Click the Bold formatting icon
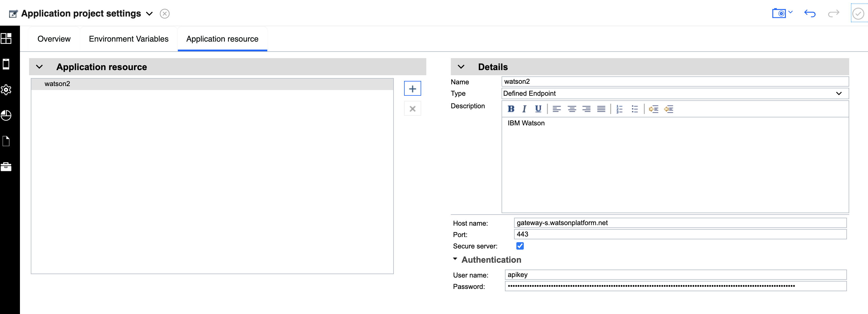The image size is (868, 314). click(x=511, y=109)
